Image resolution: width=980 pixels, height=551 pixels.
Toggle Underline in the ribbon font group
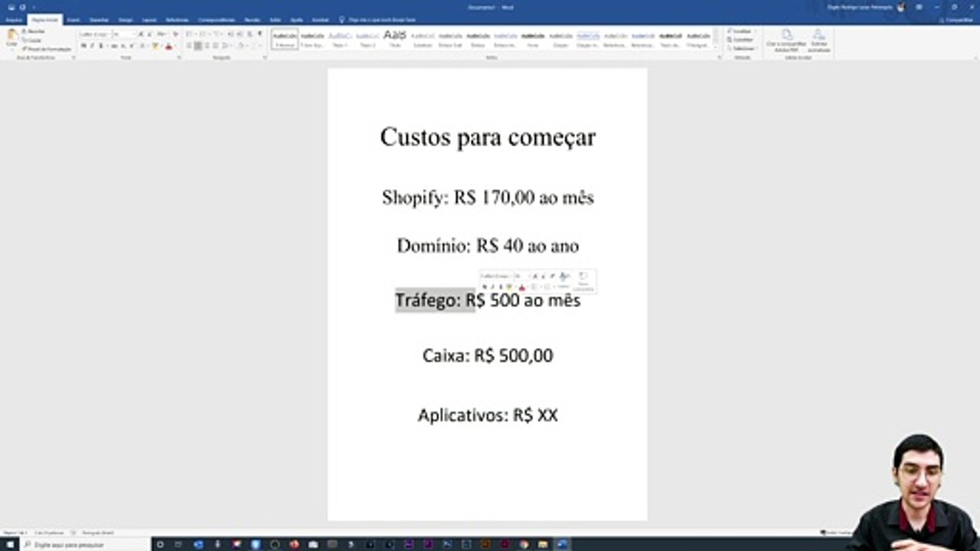100,46
